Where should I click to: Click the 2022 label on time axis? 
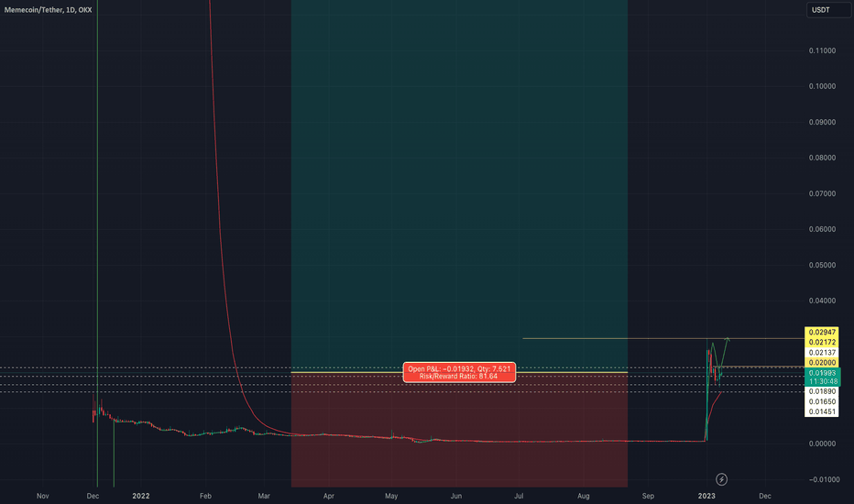[x=140, y=496]
